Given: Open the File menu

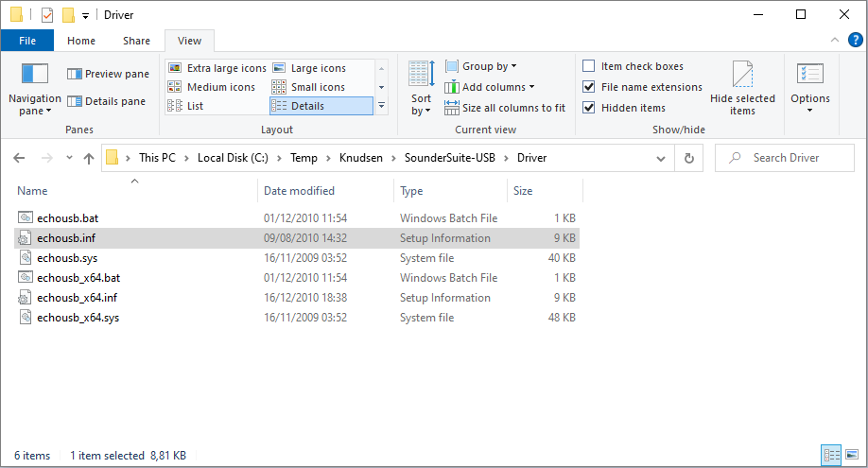Looking at the screenshot, I should (x=27, y=41).
